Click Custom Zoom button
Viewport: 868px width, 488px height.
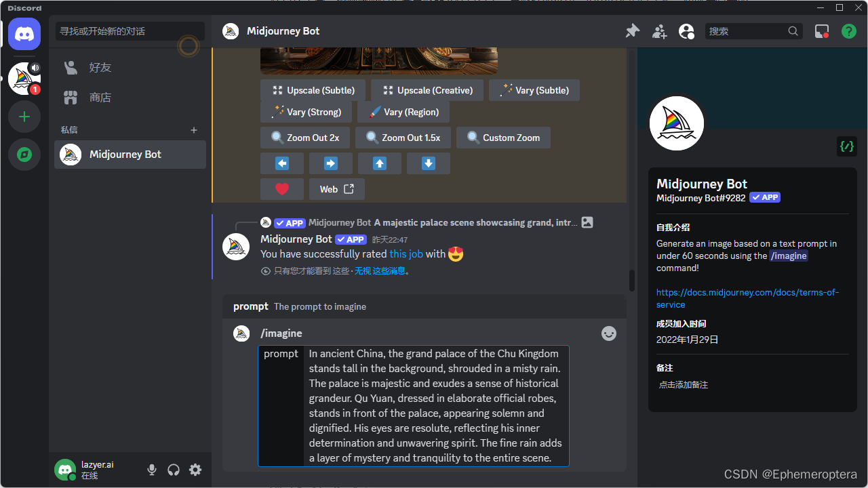(x=503, y=138)
